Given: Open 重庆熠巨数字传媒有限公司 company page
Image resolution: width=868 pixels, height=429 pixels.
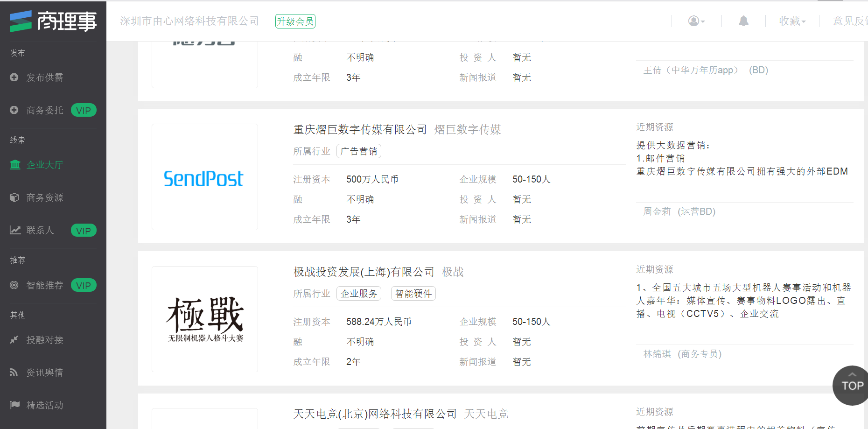Looking at the screenshot, I should 360,129.
